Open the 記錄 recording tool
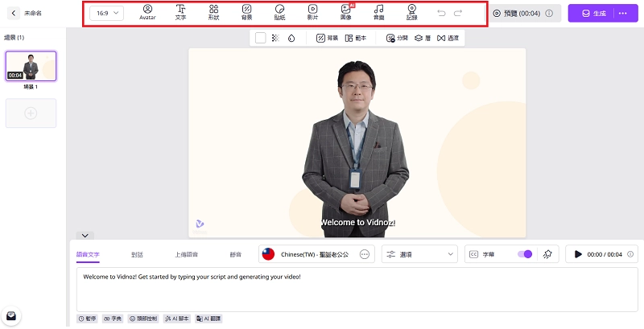 tap(412, 12)
